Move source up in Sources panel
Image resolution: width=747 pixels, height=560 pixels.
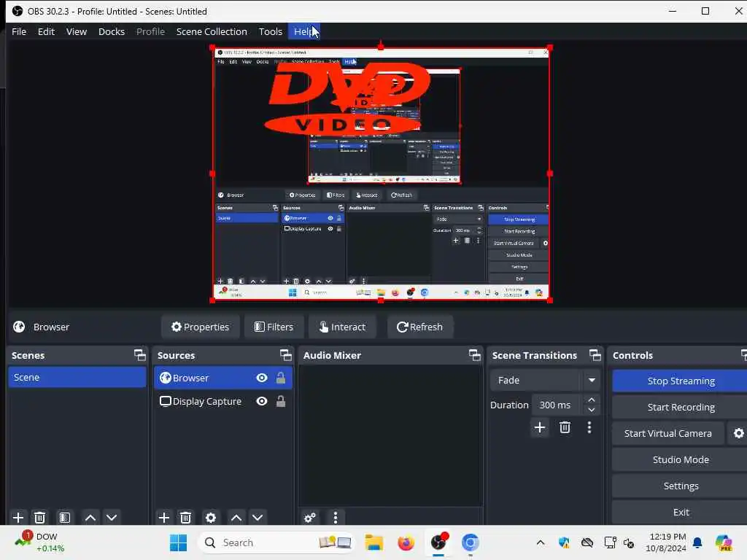pyautogui.click(x=236, y=517)
